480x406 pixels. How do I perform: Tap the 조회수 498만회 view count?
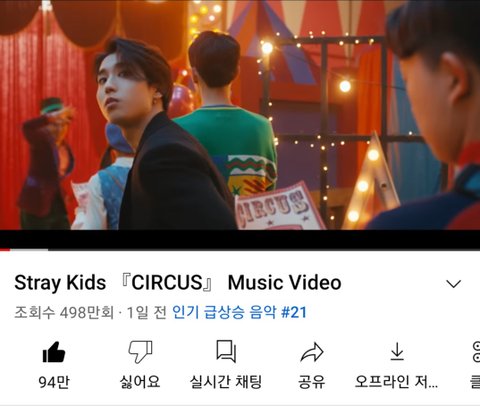[x=64, y=313]
